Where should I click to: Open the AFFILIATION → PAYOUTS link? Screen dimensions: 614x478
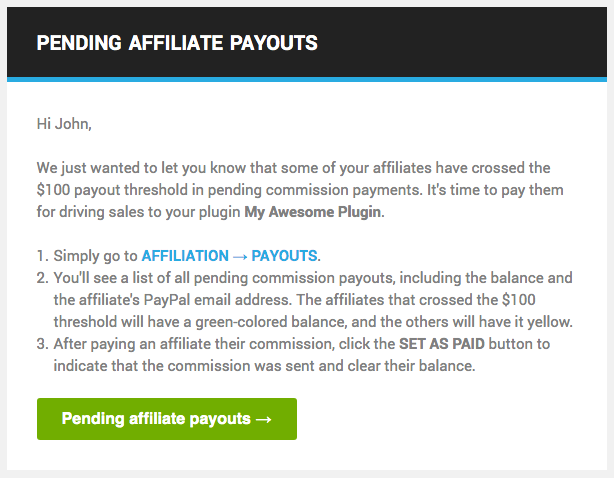tap(229, 256)
